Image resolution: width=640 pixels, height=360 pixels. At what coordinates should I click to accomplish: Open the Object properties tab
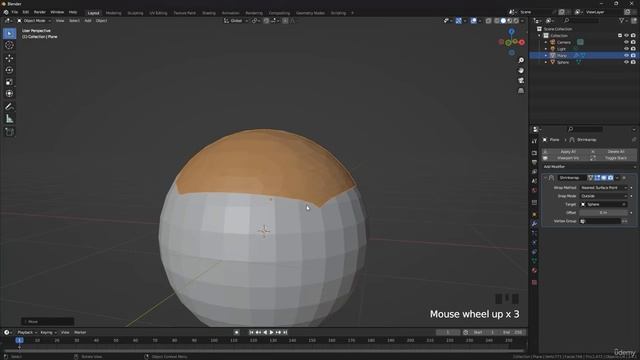click(x=534, y=215)
